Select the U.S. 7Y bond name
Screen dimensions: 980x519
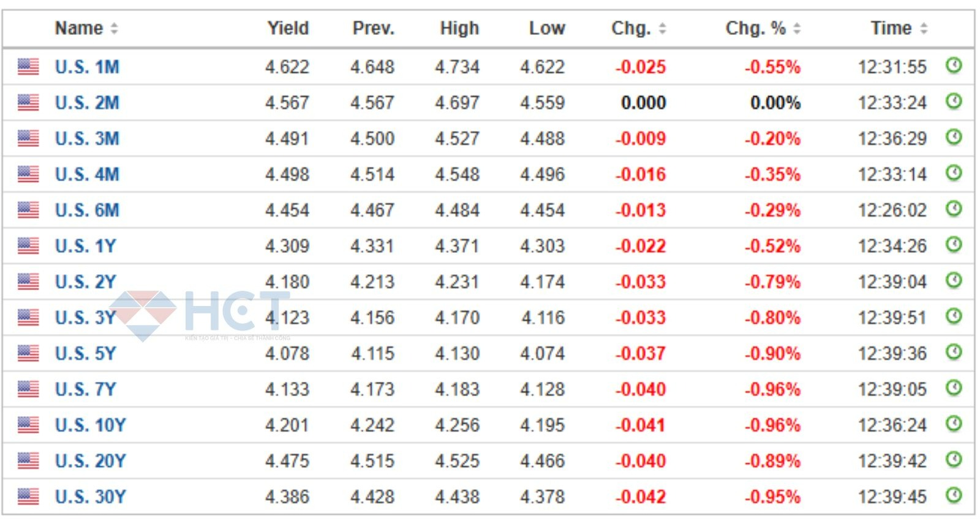tap(85, 389)
